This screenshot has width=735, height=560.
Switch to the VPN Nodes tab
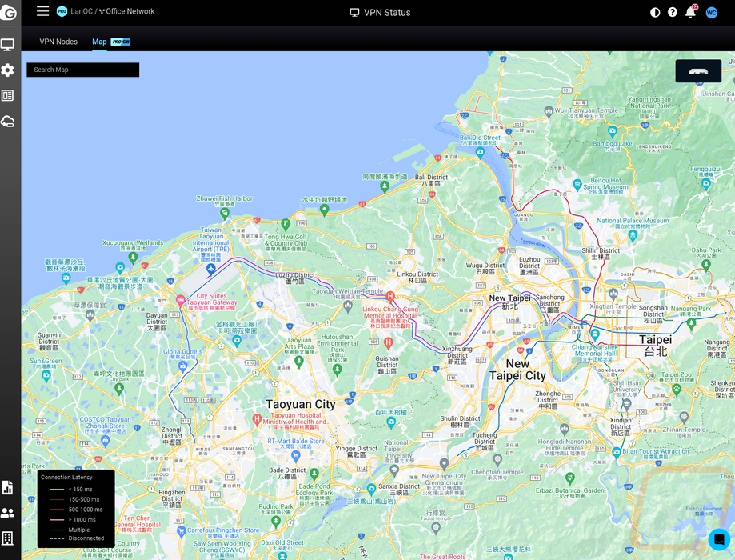point(58,42)
